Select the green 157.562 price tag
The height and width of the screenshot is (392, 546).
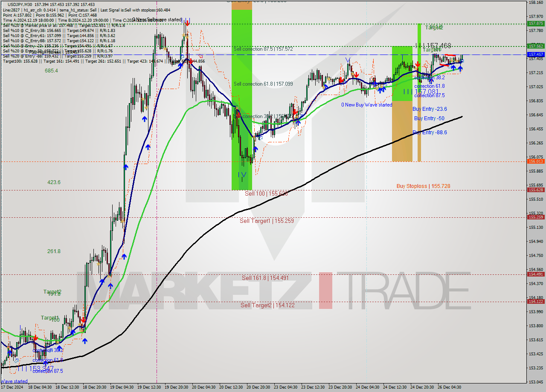[536, 46]
